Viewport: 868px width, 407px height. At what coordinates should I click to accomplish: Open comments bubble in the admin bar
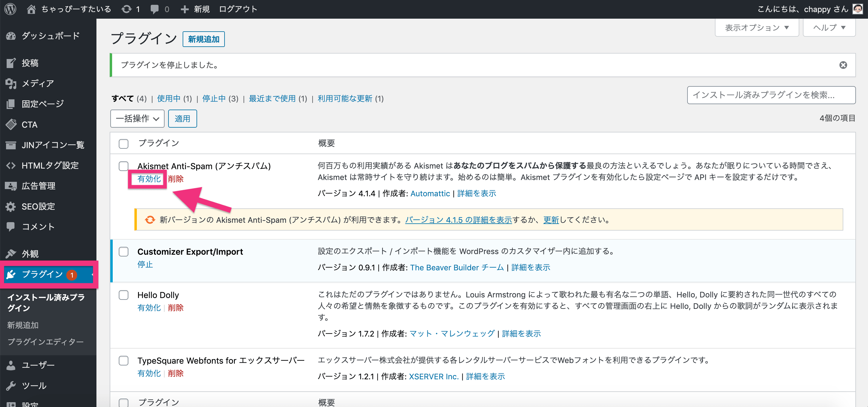155,9
